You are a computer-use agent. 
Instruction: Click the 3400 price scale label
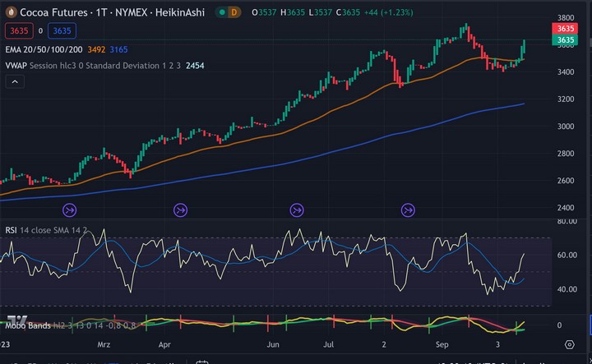[566, 72]
